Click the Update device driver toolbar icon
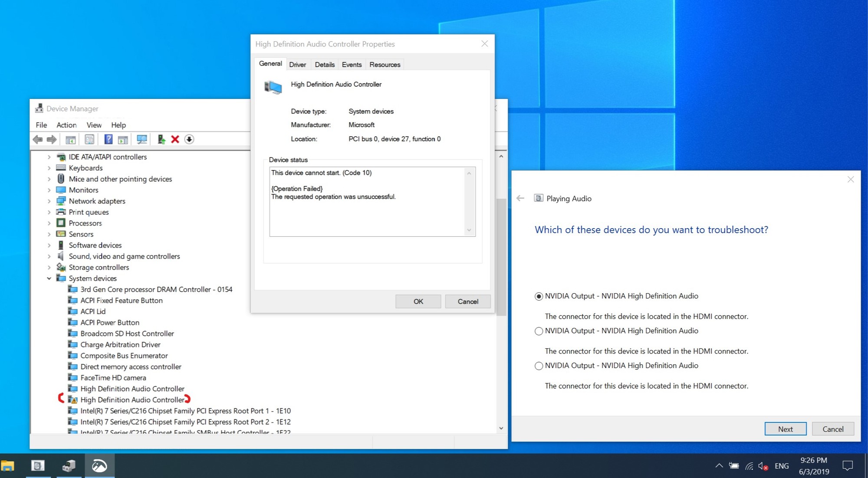This screenshot has width=868, height=478. point(161,139)
